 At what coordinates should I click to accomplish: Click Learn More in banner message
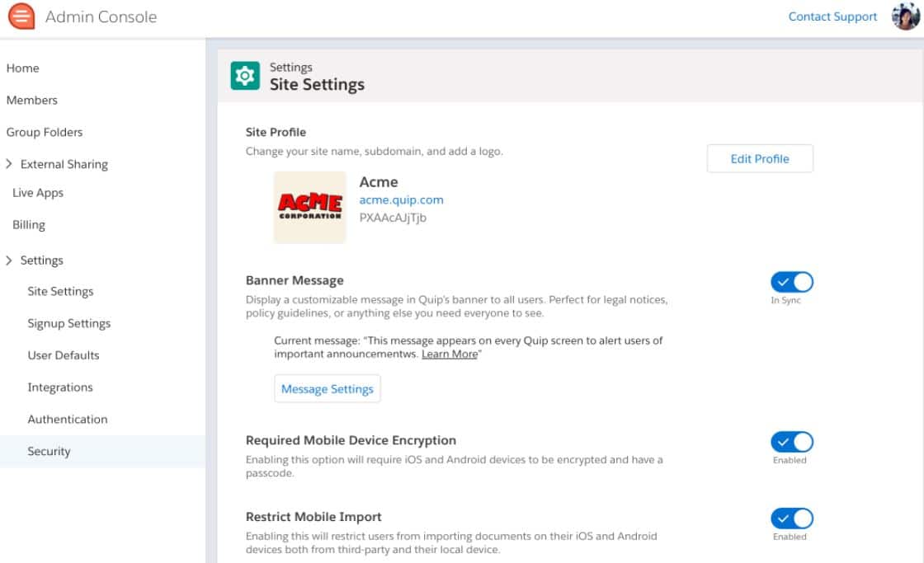coord(450,354)
